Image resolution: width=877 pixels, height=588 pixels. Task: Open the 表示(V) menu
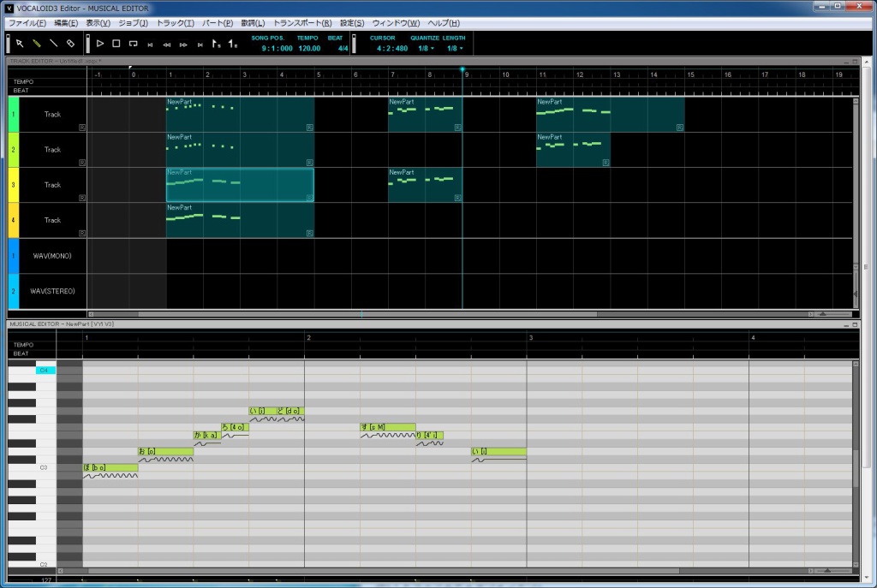pos(98,23)
